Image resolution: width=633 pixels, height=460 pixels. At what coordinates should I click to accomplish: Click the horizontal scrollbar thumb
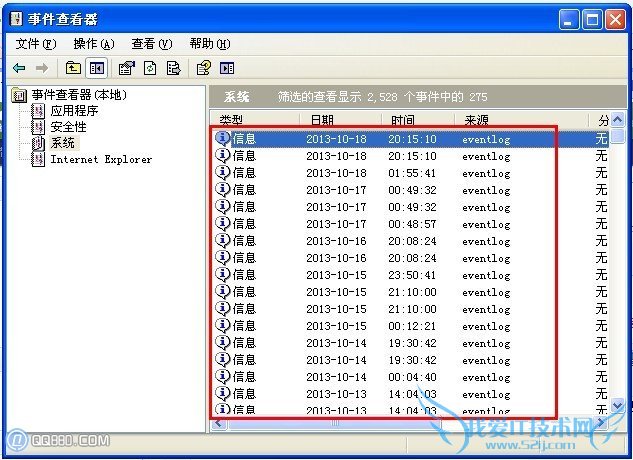[335, 424]
